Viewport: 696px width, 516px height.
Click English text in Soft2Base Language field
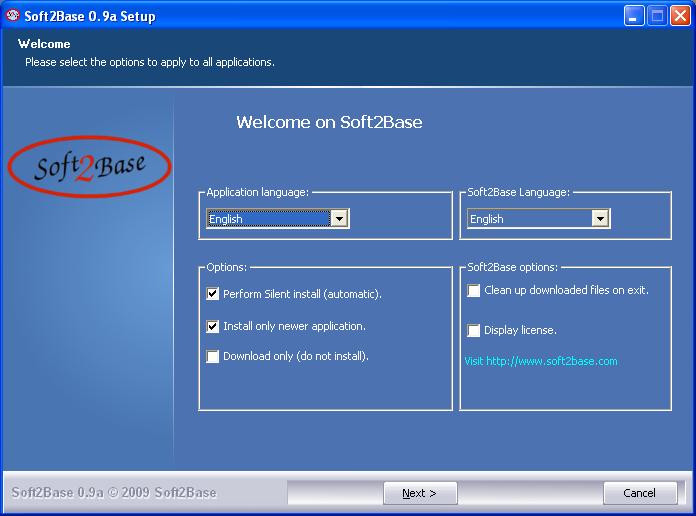tap(486, 219)
